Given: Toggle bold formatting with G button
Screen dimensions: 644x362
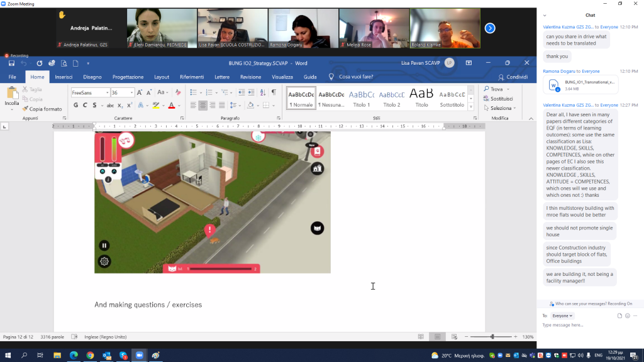Looking at the screenshot, I should click(75, 105).
